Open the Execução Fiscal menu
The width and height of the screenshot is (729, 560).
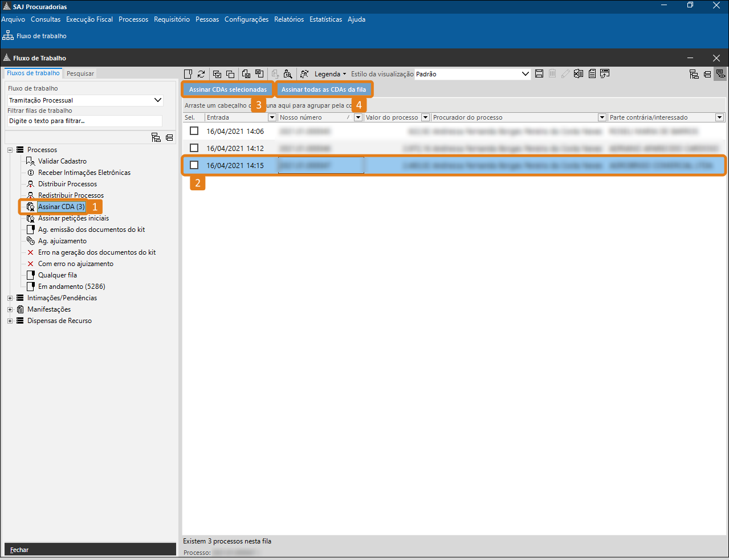tap(89, 19)
